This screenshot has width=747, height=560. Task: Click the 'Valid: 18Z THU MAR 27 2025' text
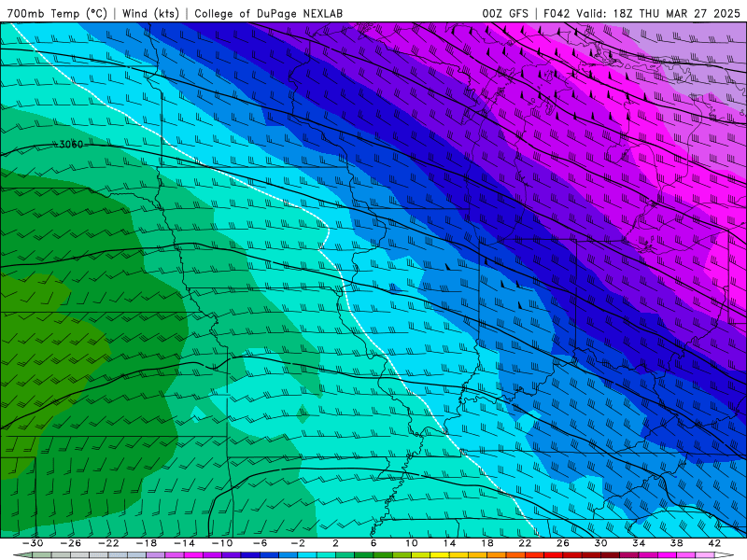658,13
